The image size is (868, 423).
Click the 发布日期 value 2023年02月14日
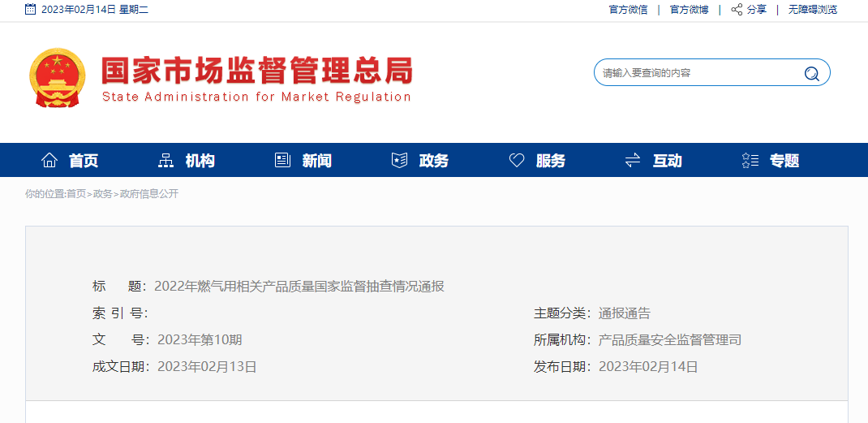pyautogui.click(x=648, y=366)
